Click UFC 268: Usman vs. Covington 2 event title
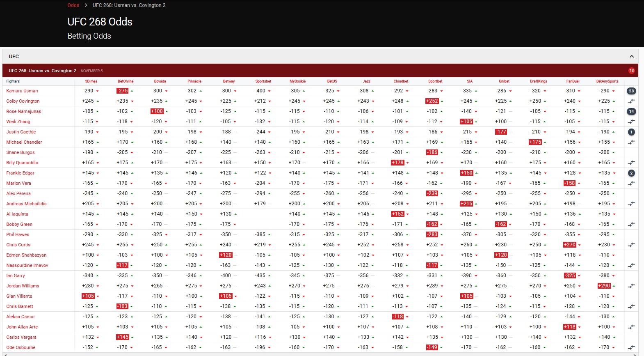The width and height of the screenshot is (644, 356). pyautogui.click(x=43, y=71)
